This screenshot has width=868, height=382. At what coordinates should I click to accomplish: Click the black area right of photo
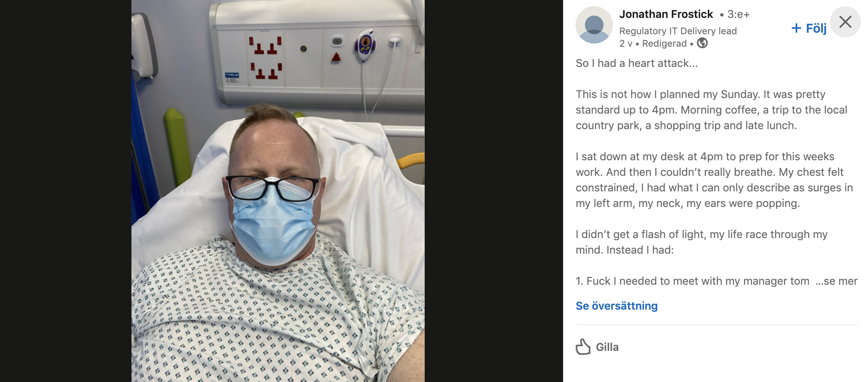(x=494, y=191)
